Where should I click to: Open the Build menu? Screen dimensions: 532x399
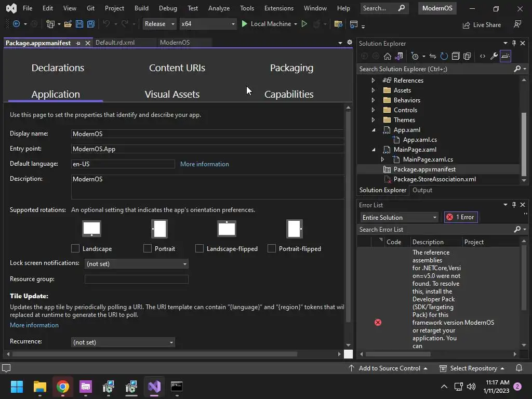(141, 8)
